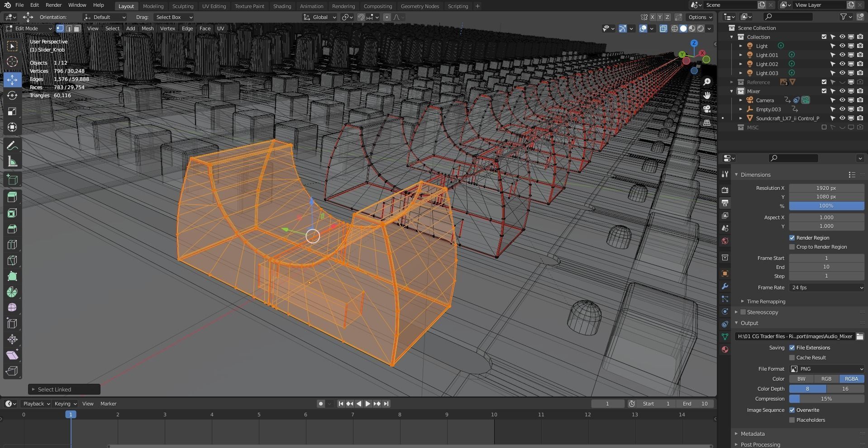Screen dimensions: 868x448
Task: Activate the Knife tool
Action: tap(12, 260)
